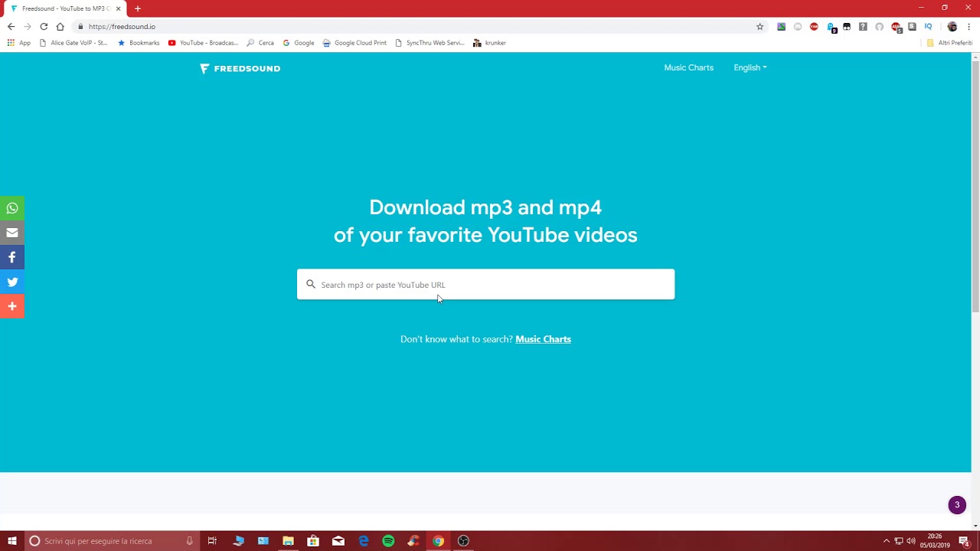Screen dimensions: 980x551
Task: Reload the page with the refresh icon
Action: [44, 27]
